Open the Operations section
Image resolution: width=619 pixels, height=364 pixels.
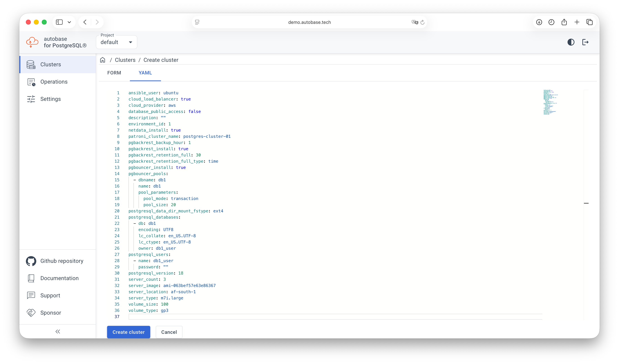[54, 82]
